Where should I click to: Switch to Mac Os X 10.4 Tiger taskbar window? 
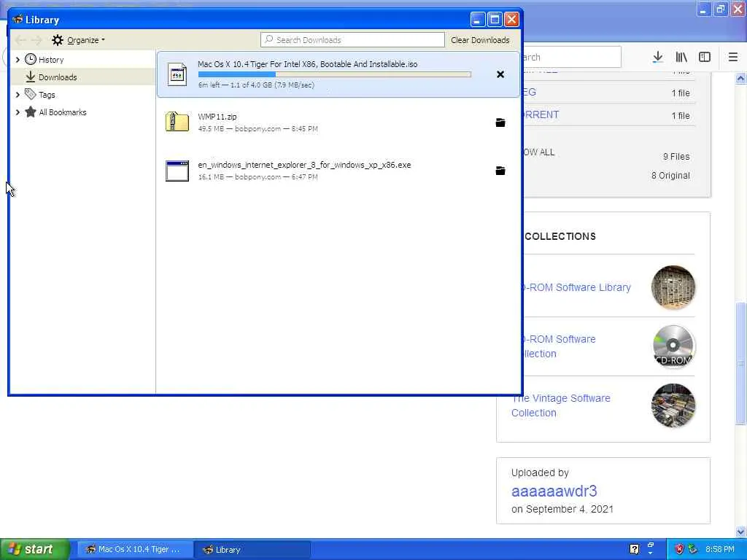[135, 550]
